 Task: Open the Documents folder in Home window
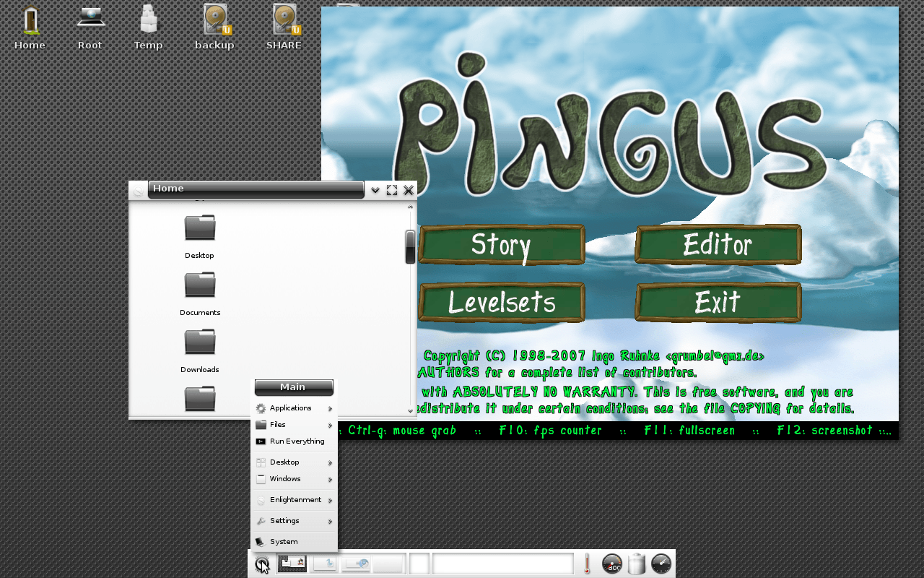200,293
